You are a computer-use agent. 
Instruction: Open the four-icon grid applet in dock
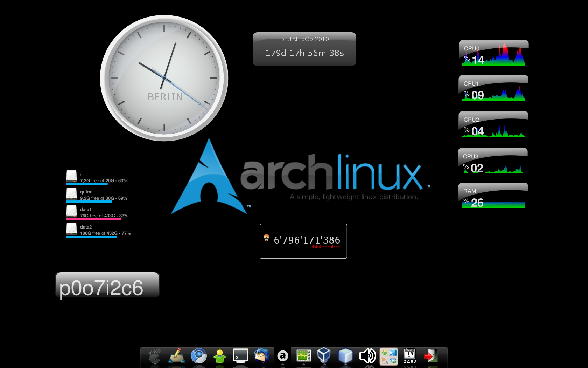pyautogui.click(x=389, y=356)
